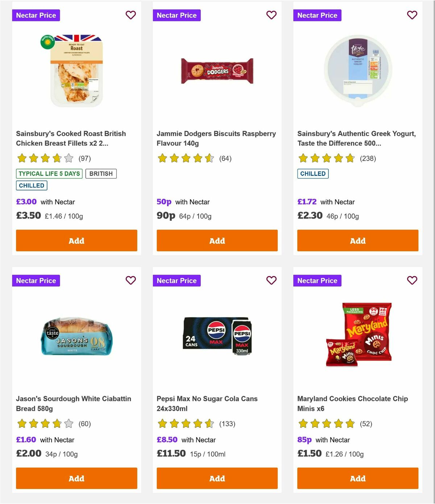Screen dimensions: 435x504
Task: Click the heart icon on Greek Yogurt
Action: pos(412,15)
